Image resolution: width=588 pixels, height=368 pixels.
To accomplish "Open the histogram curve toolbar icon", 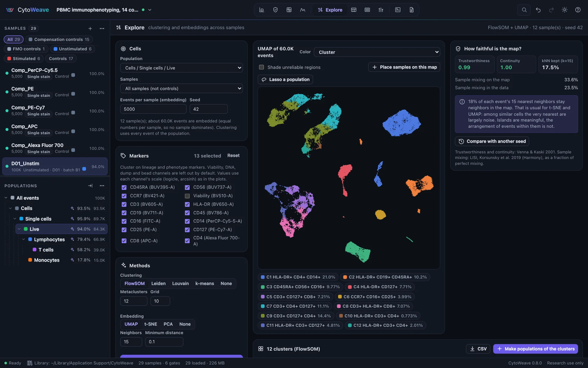I will [303, 10].
